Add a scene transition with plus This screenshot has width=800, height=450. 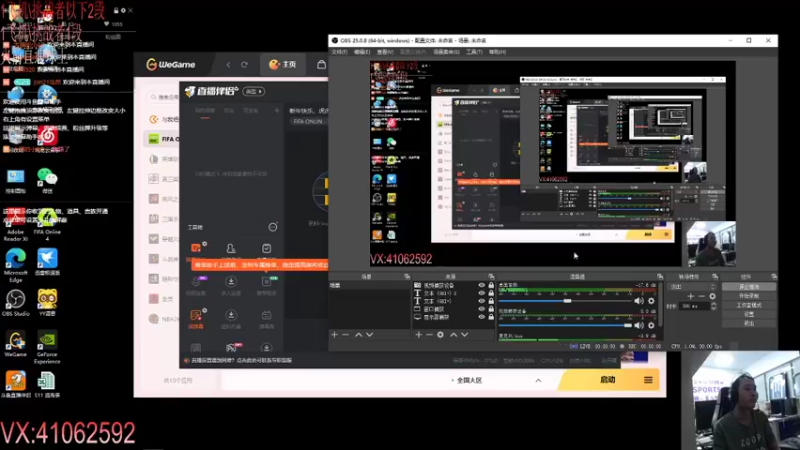coord(691,296)
